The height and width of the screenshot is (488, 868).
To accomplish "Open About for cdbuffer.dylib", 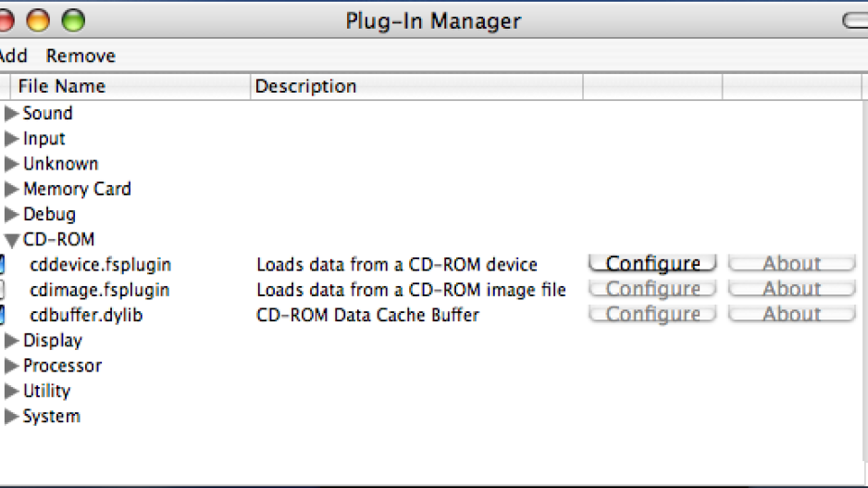I will click(x=791, y=314).
